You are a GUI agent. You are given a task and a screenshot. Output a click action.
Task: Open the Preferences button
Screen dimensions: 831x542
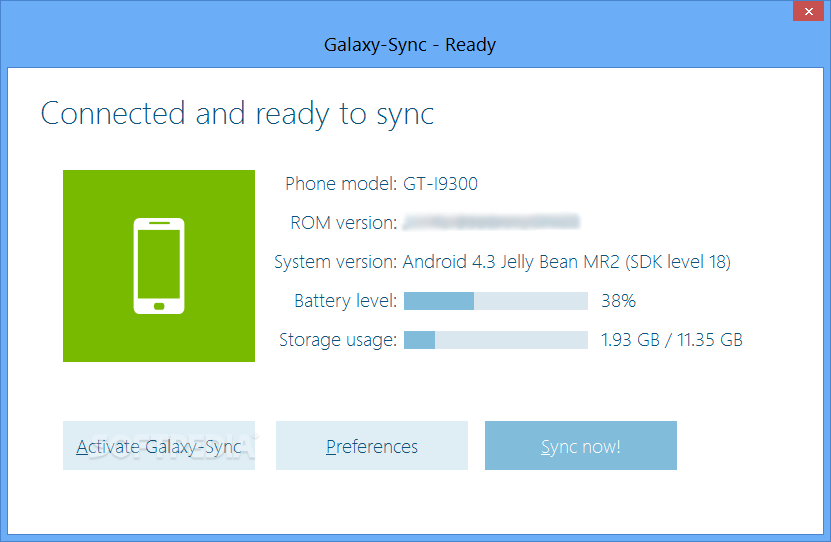click(x=372, y=446)
